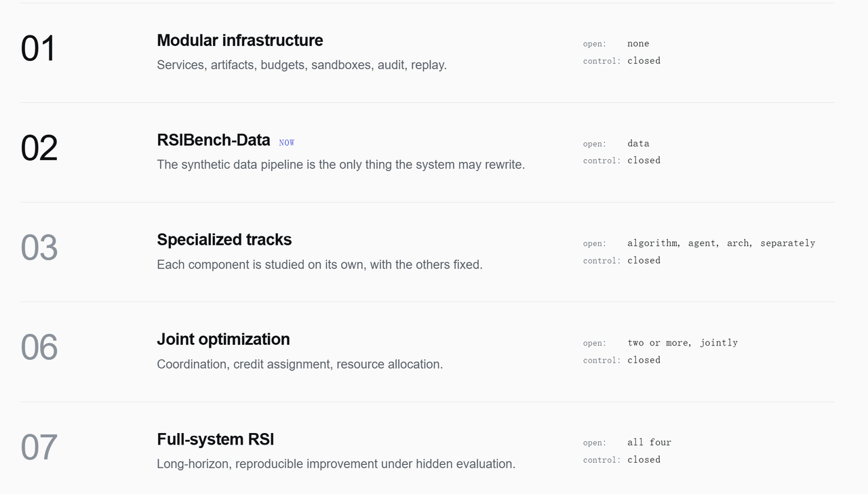Click the synthetic data pipeline description text
Viewport: 868px width, 494px height.
pyautogui.click(x=341, y=165)
